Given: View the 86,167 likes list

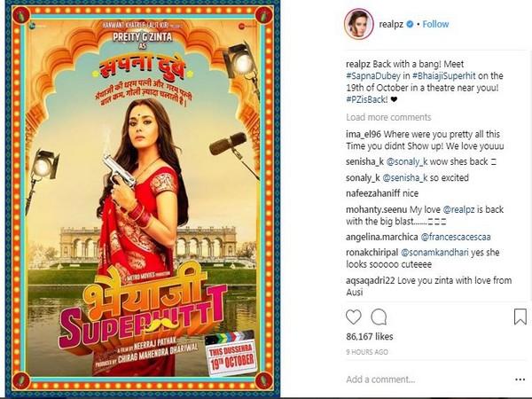Looking at the screenshot, I should tap(370, 337).
